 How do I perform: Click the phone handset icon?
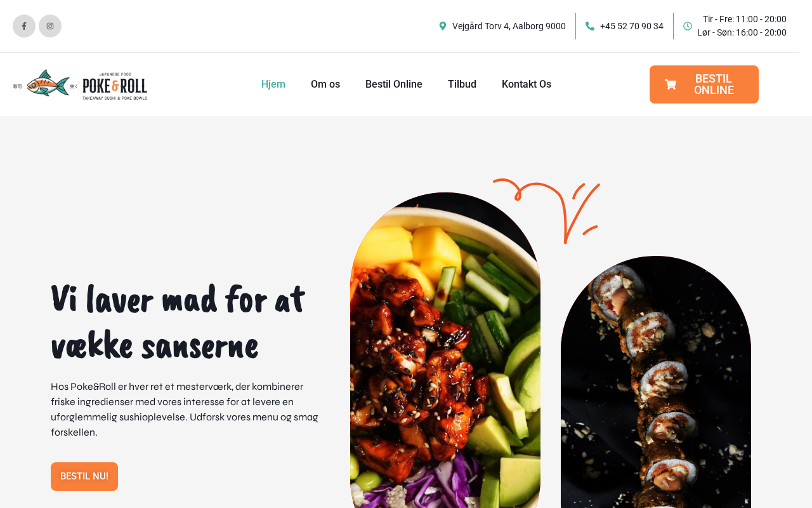(x=590, y=26)
